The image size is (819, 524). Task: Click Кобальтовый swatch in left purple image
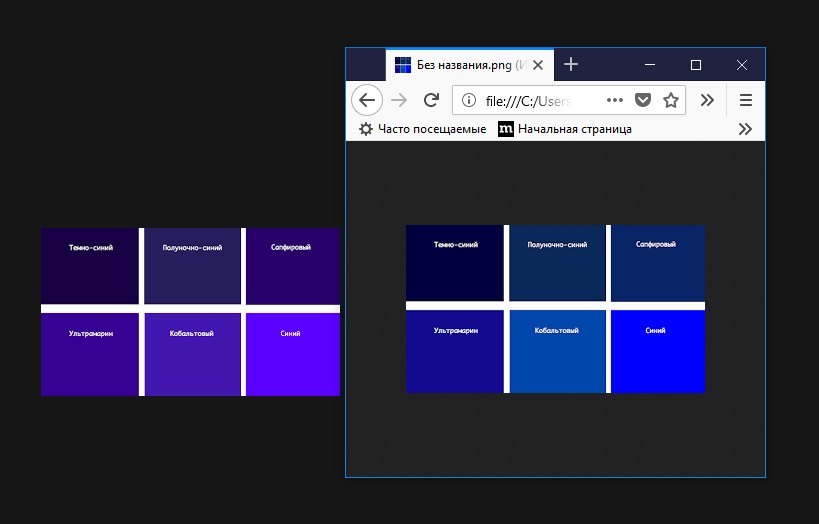pyautogui.click(x=192, y=354)
